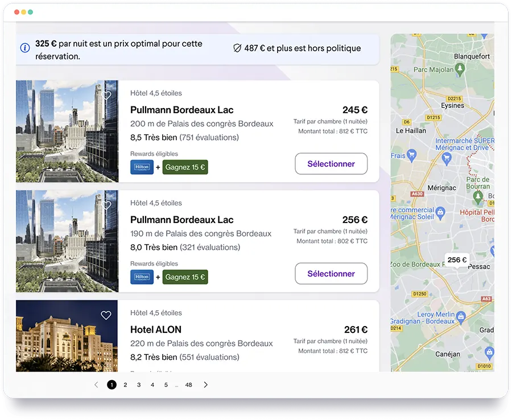Click the Parc de Bourran tree pin

[x=478, y=196]
